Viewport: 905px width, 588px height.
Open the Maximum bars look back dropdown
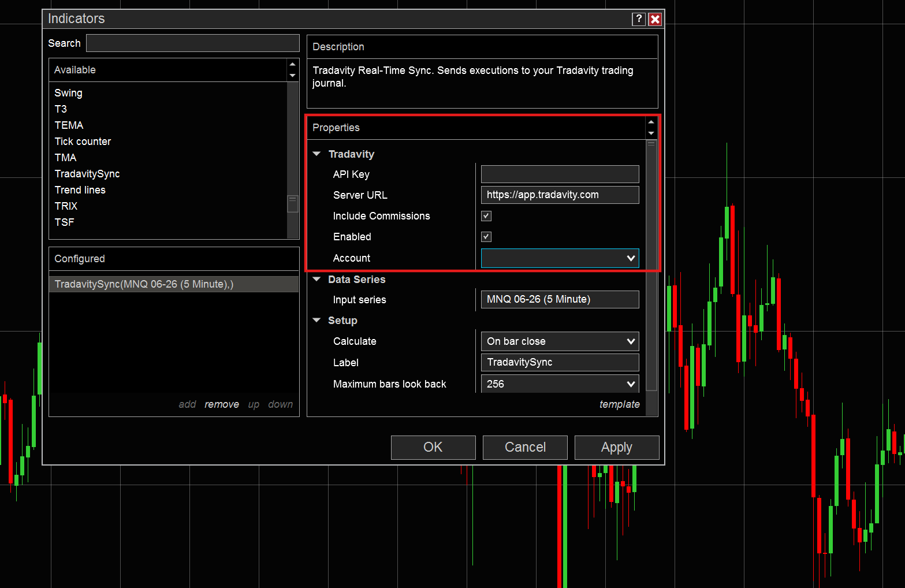[x=631, y=384]
